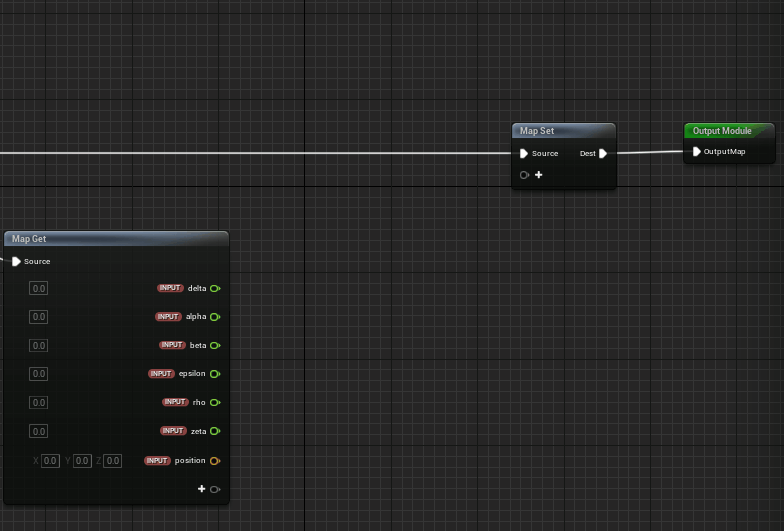784x531 pixels.
Task: Click the Source pin on Map Set node
Action: (523, 154)
